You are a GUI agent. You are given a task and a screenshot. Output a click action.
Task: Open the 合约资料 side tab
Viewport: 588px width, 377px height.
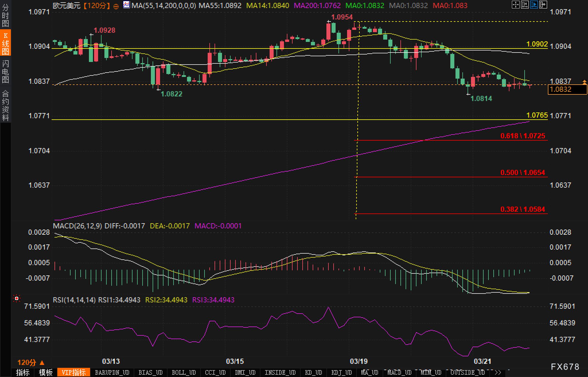5,105
